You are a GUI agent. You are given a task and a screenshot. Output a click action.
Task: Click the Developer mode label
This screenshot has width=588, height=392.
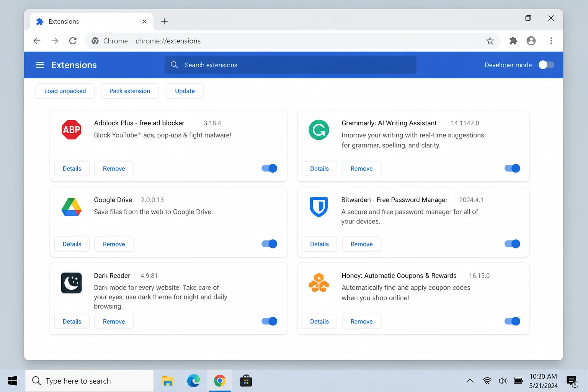point(508,65)
